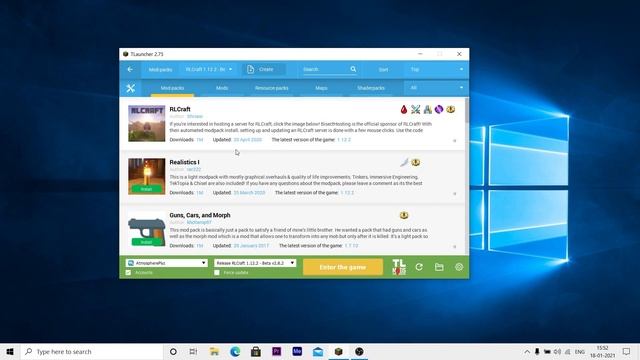The image size is (640, 360).
Task: Open the Release RLCraft version dropdown
Action: [256, 263]
